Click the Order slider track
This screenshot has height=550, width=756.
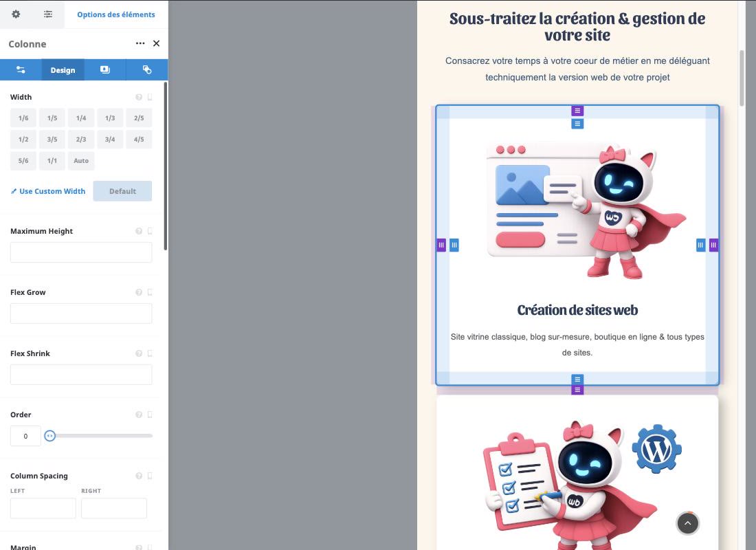tap(101, 436)
